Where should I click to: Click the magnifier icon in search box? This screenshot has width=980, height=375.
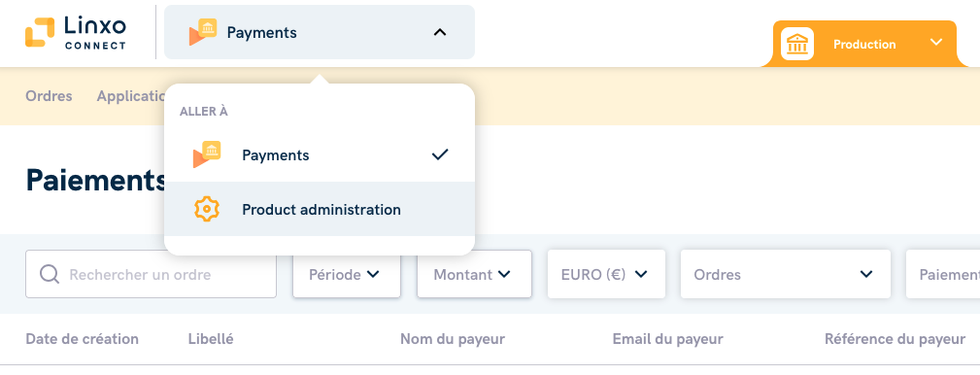50,274
